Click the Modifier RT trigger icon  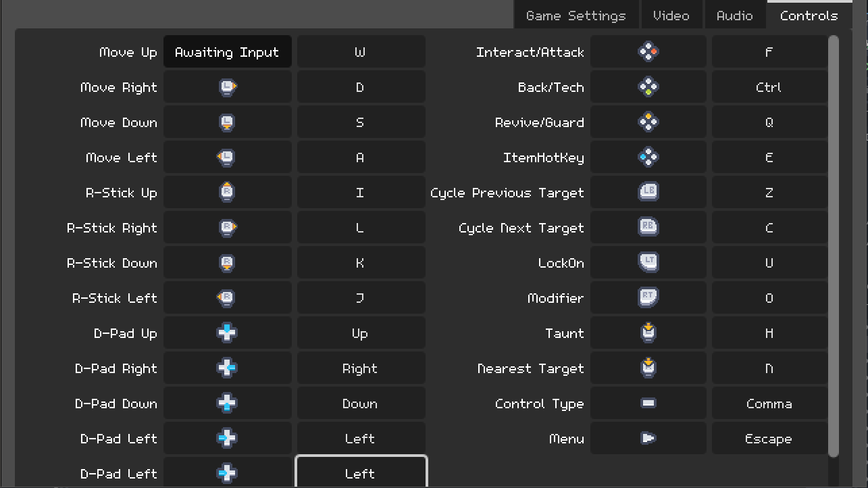(x=648, y=298)
